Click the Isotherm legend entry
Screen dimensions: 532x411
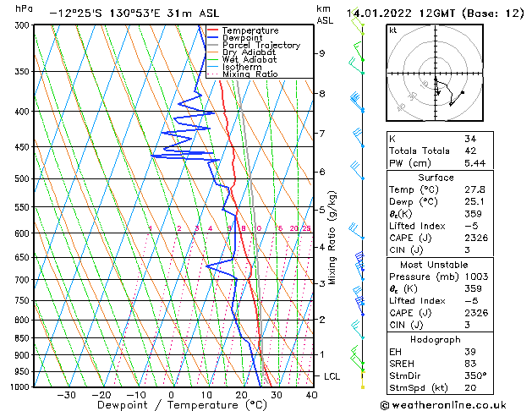click(234, 67)
